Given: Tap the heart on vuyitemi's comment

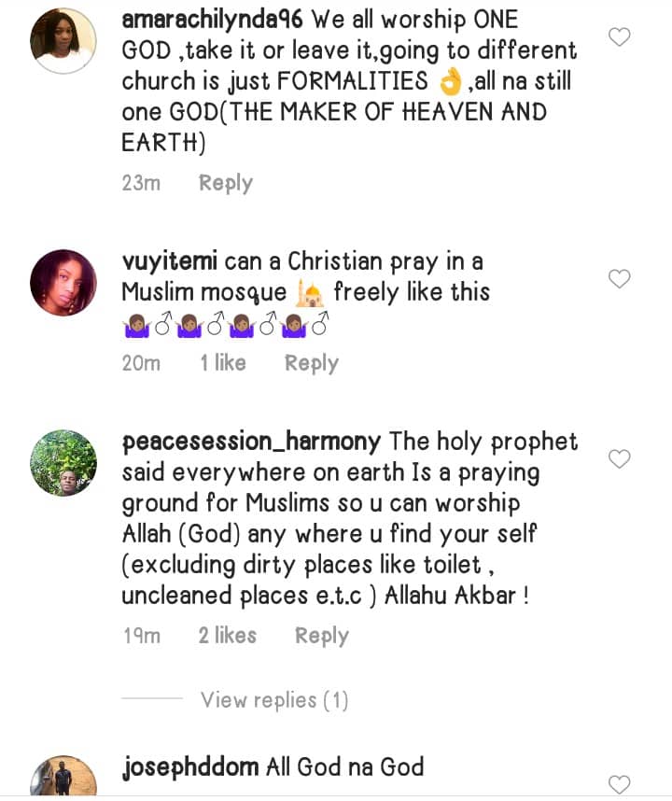Looking at the screenshot, I should [x=620, y=278].
